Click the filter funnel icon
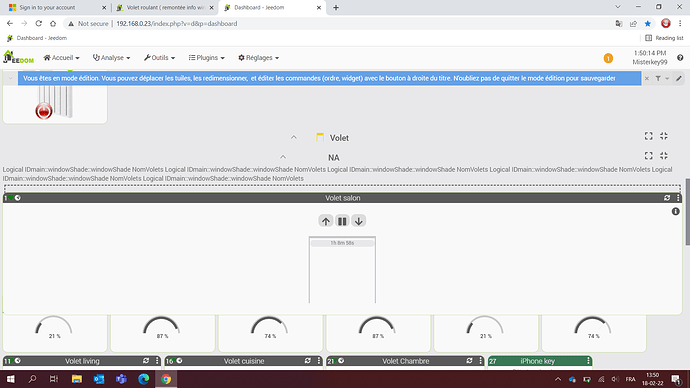Image resolution: width=690 pixels, height=388 pixels. click(658, 78)
